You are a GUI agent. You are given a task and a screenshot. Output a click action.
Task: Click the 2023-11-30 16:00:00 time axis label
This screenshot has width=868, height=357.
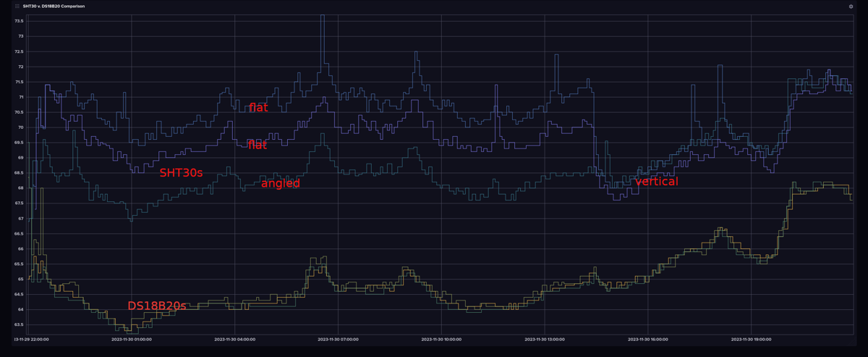pyautogui.click(x=649, y=338)
